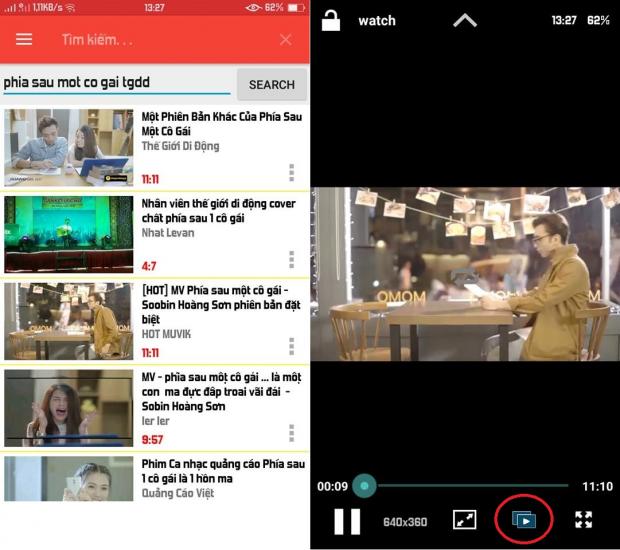Clear search with the X icon
620x550 pixels.
[286, 40]
